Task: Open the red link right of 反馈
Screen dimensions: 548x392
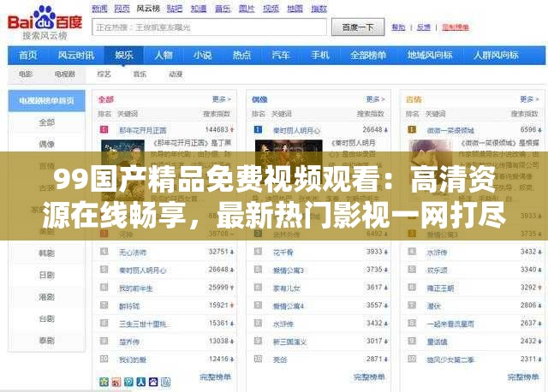Action: tap(456, 27)
